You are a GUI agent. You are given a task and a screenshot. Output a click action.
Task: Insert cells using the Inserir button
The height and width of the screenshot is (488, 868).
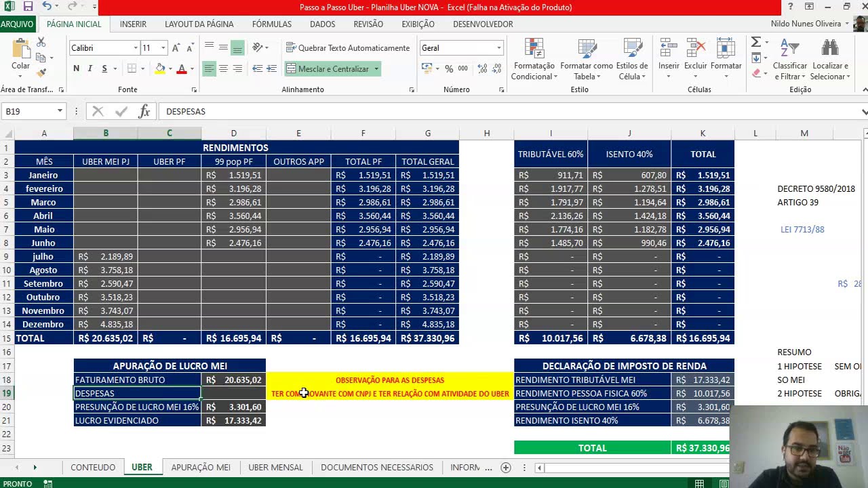pos(669,58)
